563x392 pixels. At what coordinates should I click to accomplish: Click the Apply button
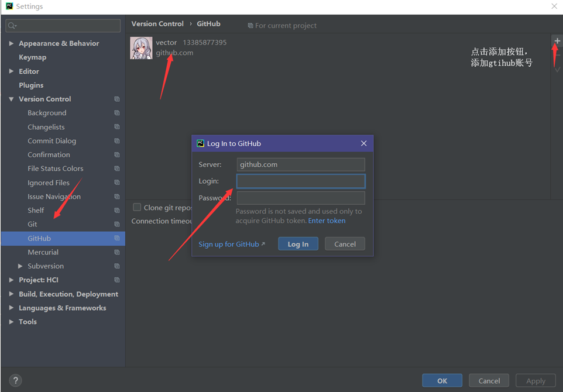(x=535, y=380)
